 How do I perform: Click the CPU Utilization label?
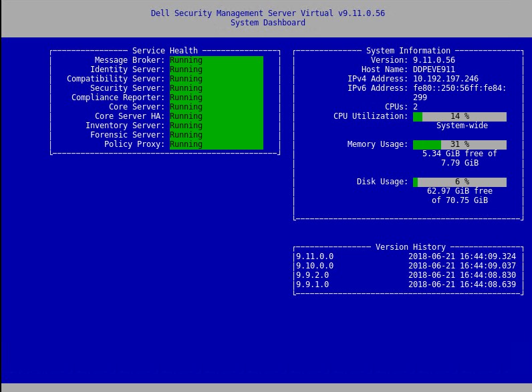coord(370,116)
